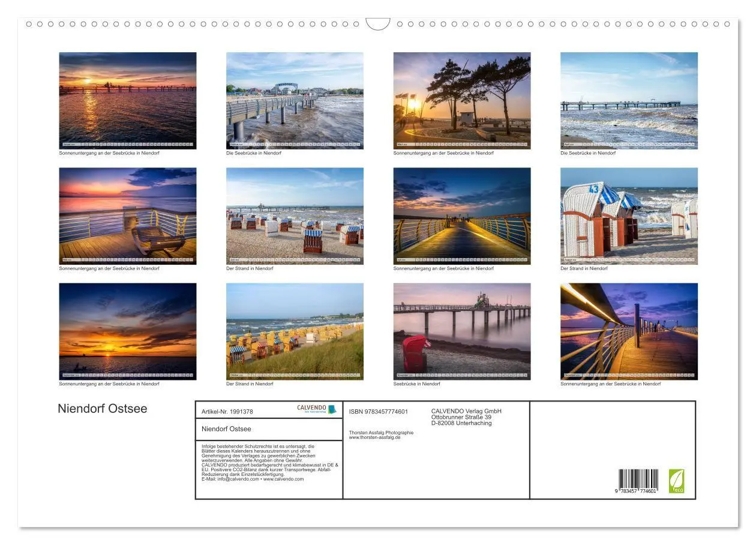756x545 pixels.
Task: Click 'Der Strand in Niendorf' under chair number 43
Action: coord(584,269)
